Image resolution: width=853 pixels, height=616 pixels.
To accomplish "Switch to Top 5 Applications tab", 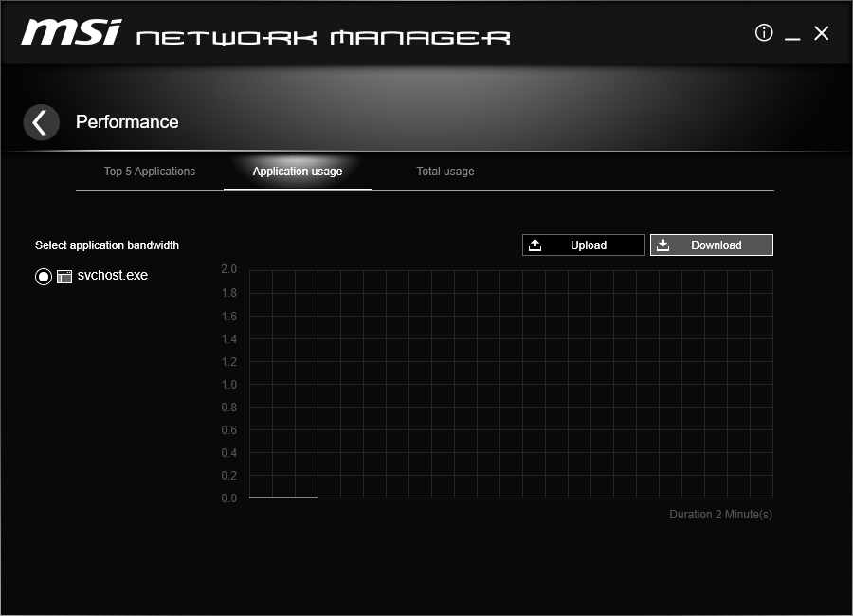I will (150, 172).
